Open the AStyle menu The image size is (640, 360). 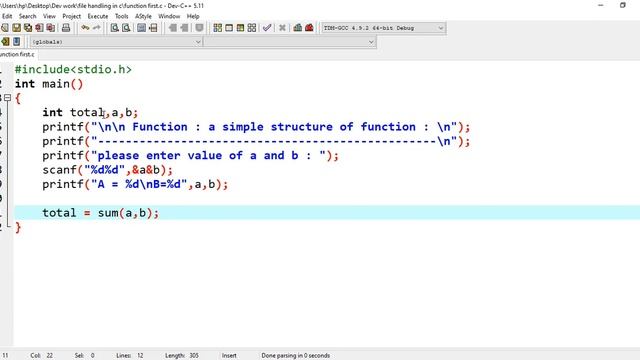143,16
